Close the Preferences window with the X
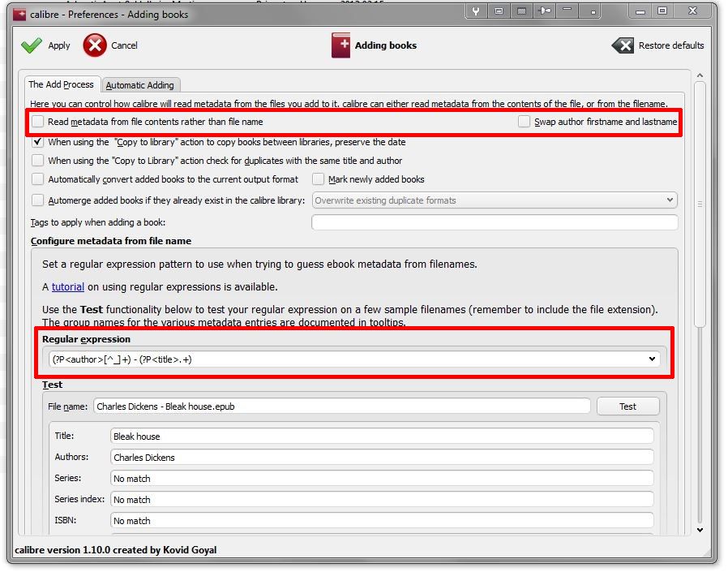Screen dimensions: 728x572 (x=692, y=11)
